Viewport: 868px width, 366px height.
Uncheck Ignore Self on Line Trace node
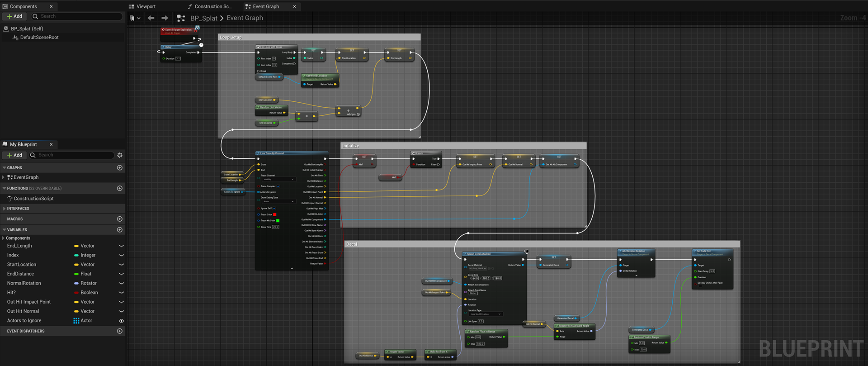point(274,209)
